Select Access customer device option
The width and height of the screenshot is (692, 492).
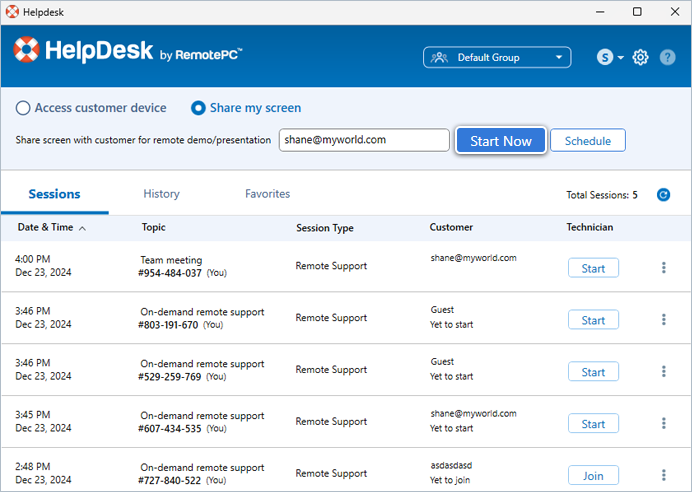pyautogui.click(x=23, y=108)
